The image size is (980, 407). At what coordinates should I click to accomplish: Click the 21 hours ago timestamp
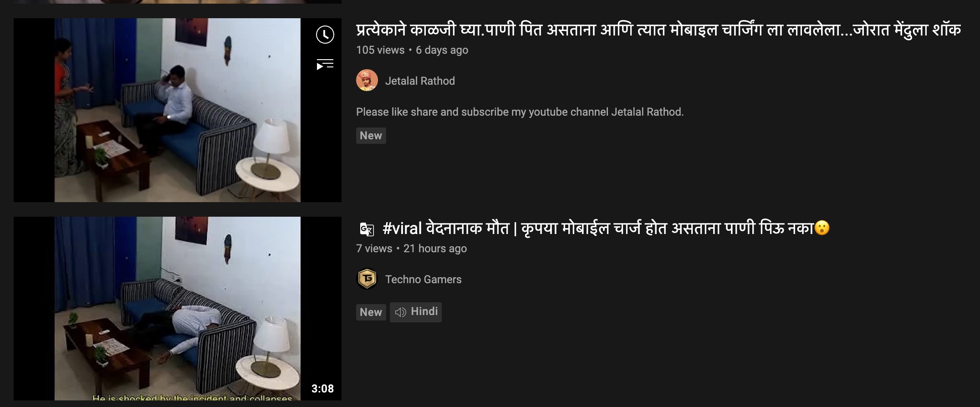[x=435, y=249]
